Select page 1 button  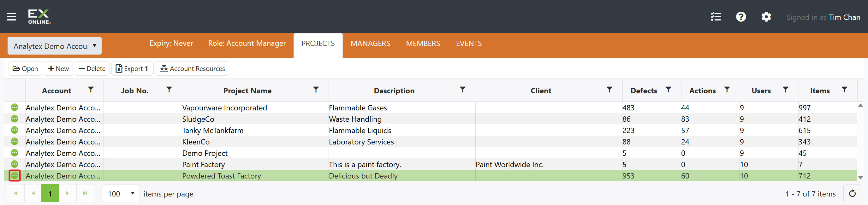pyautogui.click(x=50, y=193)
